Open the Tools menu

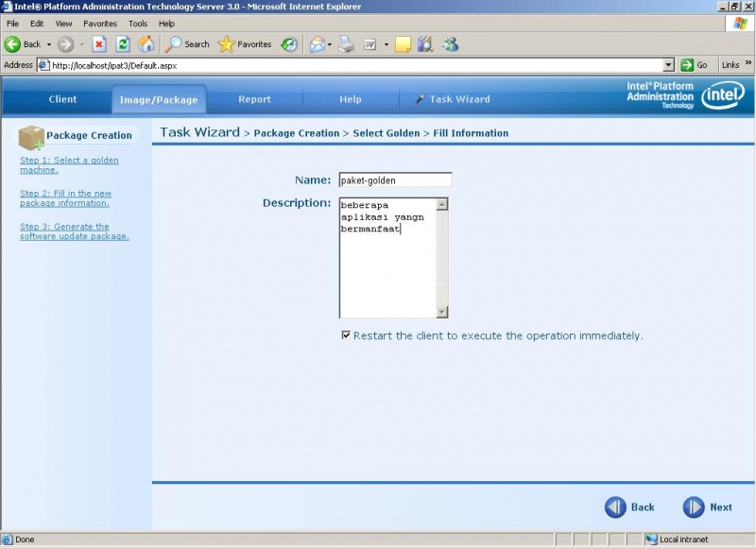click(x=138, y=23)
